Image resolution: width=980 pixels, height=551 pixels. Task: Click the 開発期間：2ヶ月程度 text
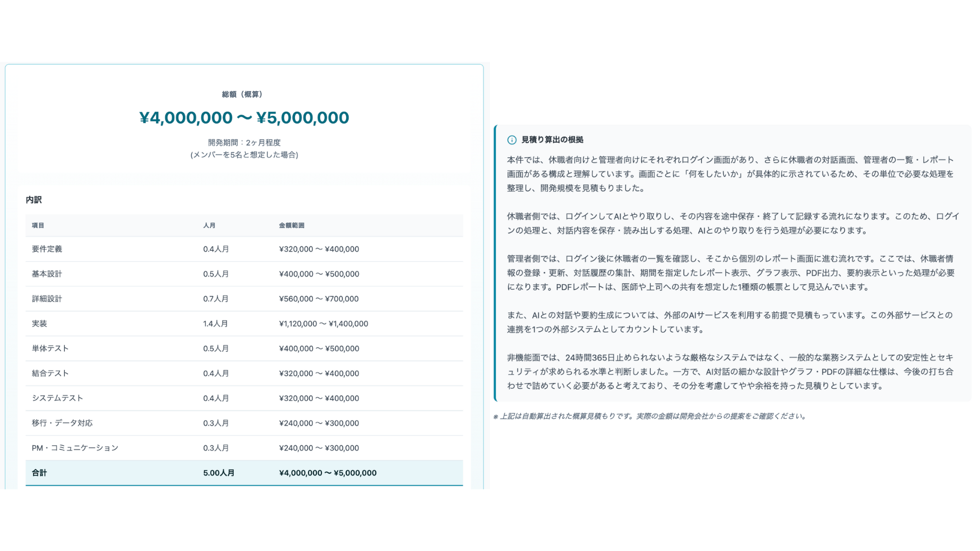pos(244,142)
